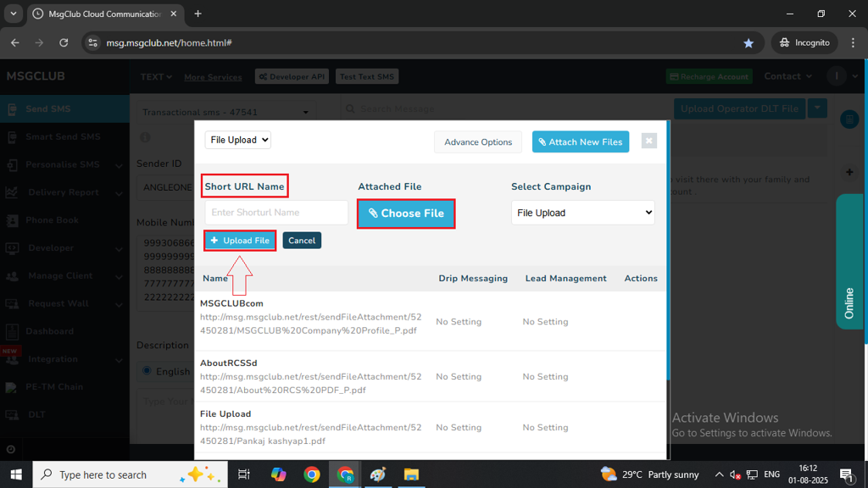The image size is (868, 488).
Task: Expand the Contact menu in header
Action: [788, 76]
